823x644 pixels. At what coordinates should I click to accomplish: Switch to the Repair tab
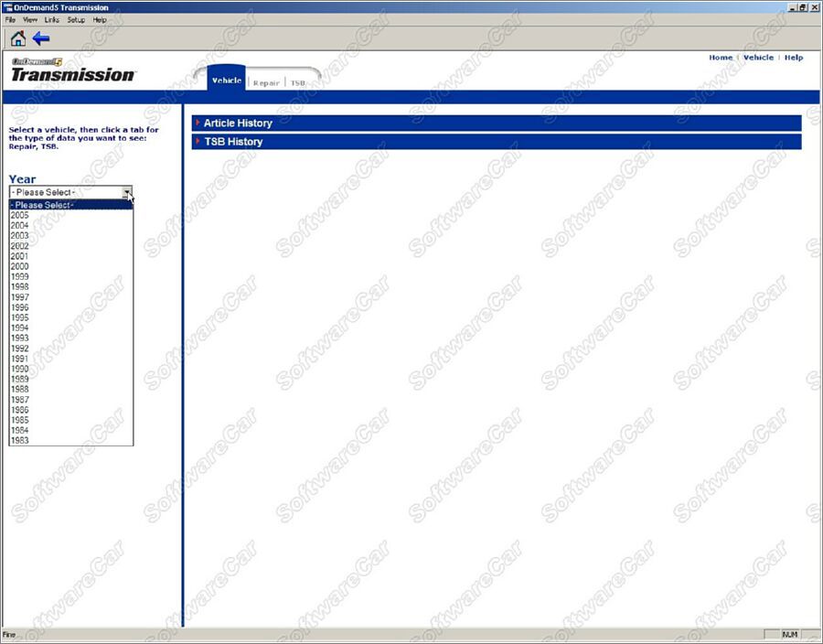266,82
